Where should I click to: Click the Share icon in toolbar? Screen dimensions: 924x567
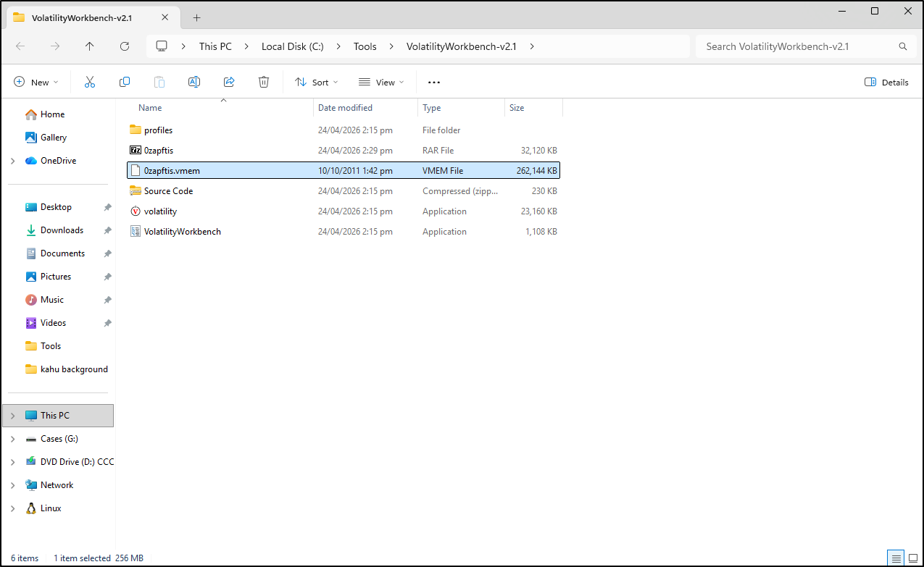coord(229,82)
